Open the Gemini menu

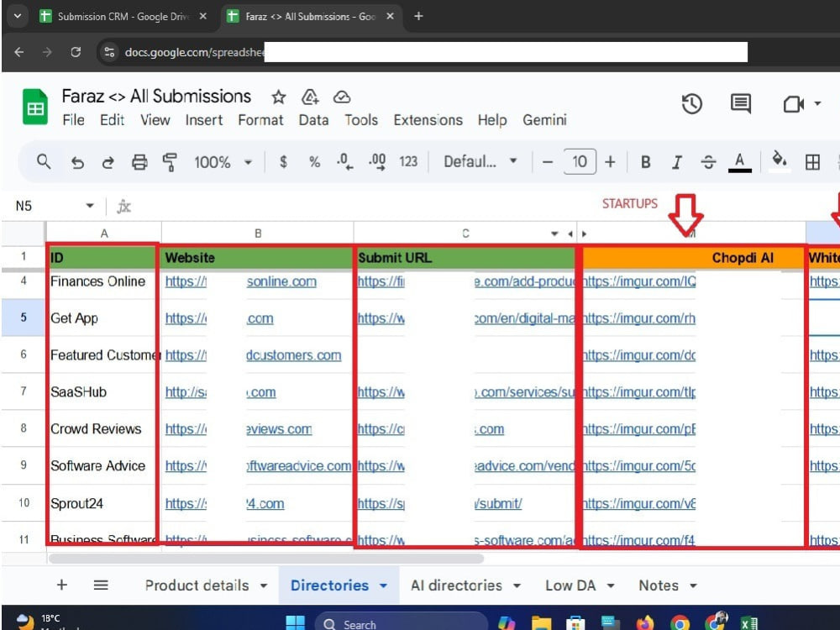(545, 120)
